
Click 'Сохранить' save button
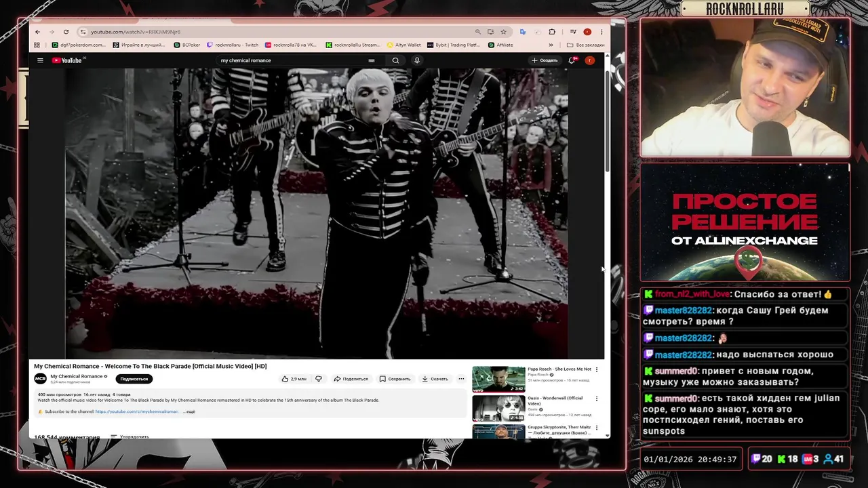click(395, 379)
